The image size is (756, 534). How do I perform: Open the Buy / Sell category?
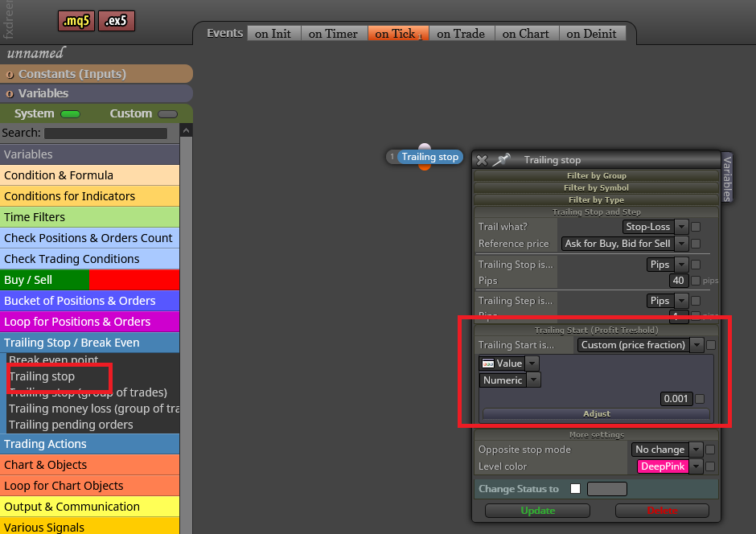click(90, 280)
